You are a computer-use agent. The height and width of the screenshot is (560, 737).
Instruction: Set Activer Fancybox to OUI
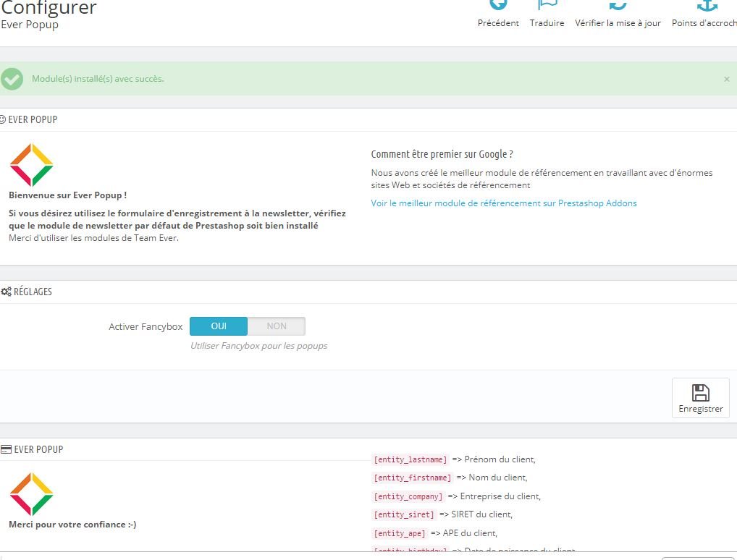pyautogui.click(x=219, y=326)
